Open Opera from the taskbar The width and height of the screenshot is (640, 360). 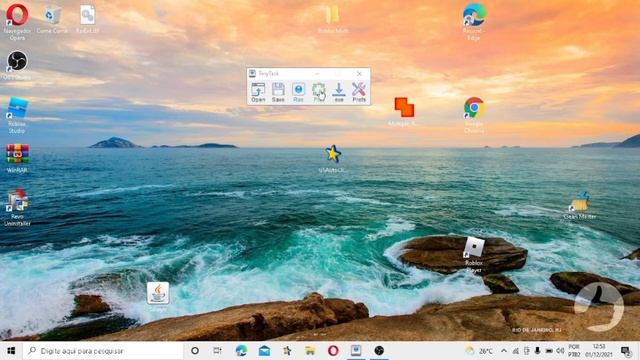pyautogui.click(x=333, y=351)
